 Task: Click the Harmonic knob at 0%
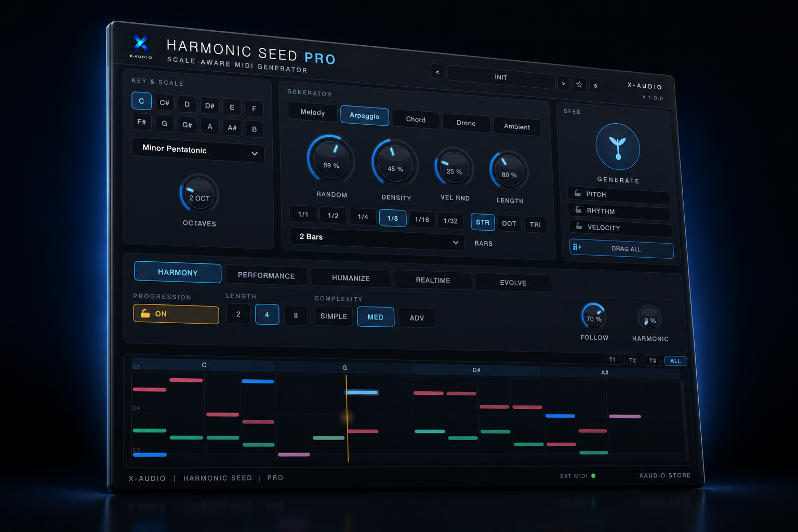coord(649,317)
